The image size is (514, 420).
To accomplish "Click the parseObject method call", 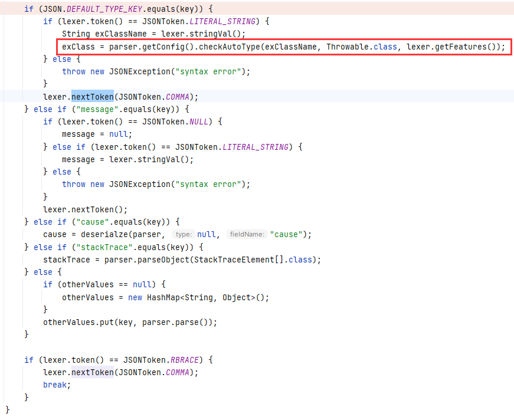I will pyautogui.click(x=171, y=260).
